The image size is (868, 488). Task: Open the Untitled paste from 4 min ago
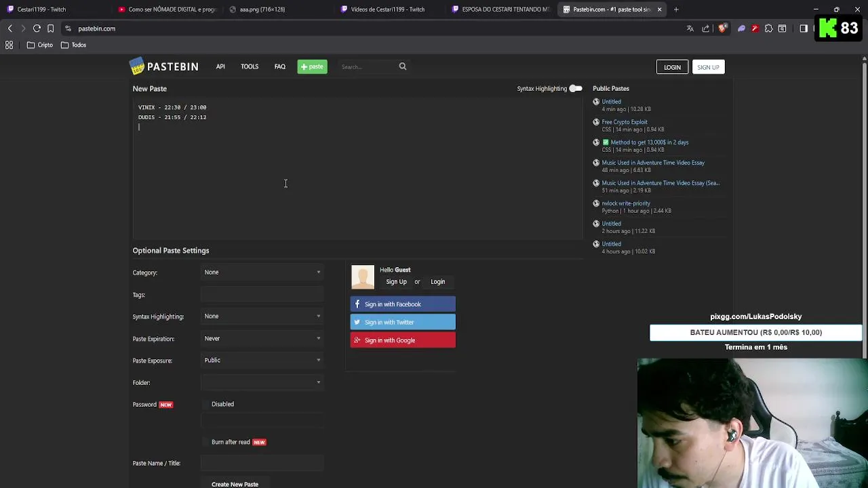tap(611, 102)
